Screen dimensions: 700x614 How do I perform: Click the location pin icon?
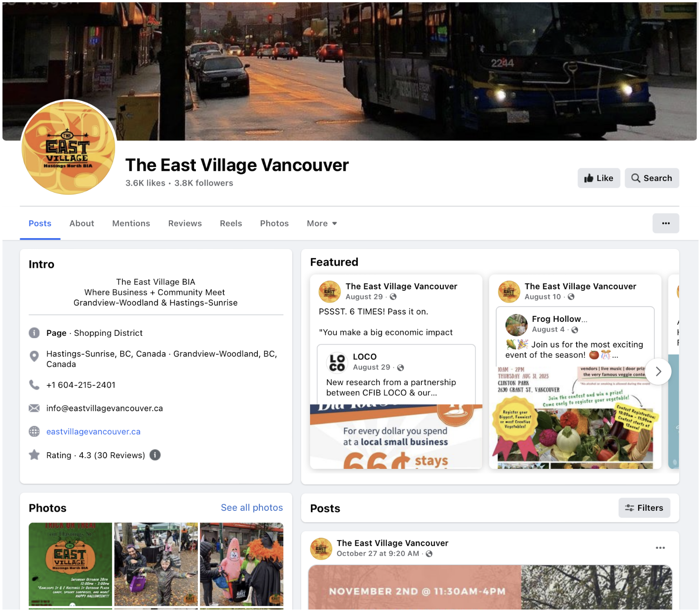point(34,356)
